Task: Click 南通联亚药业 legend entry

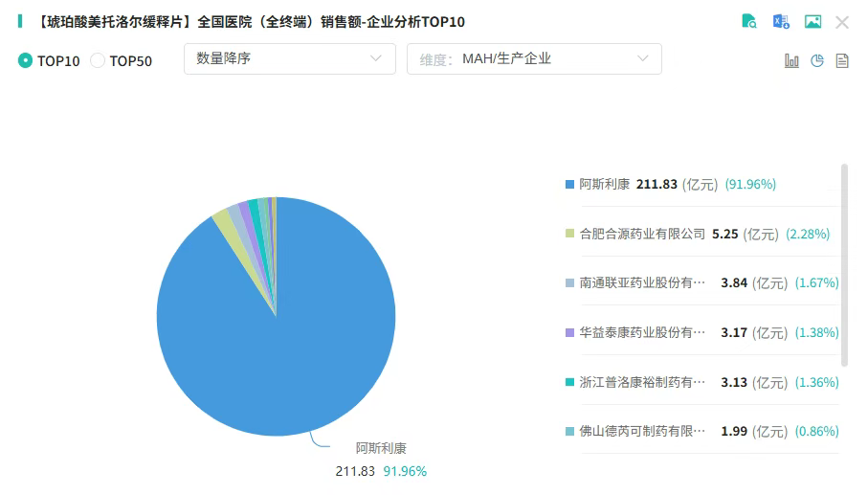Action: tap(642, 283)
